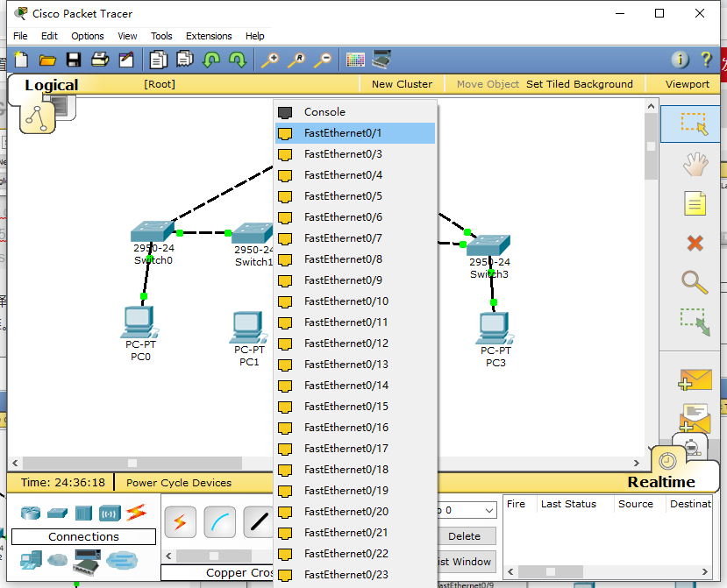Click the connection list left scroll arrow
The image size is (727, 588).
click(x=168, y=556)
